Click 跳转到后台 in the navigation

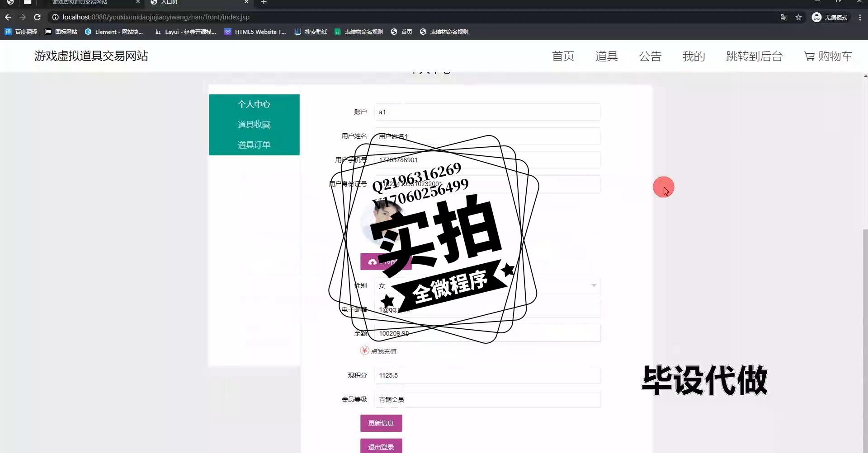coord(754,56)
